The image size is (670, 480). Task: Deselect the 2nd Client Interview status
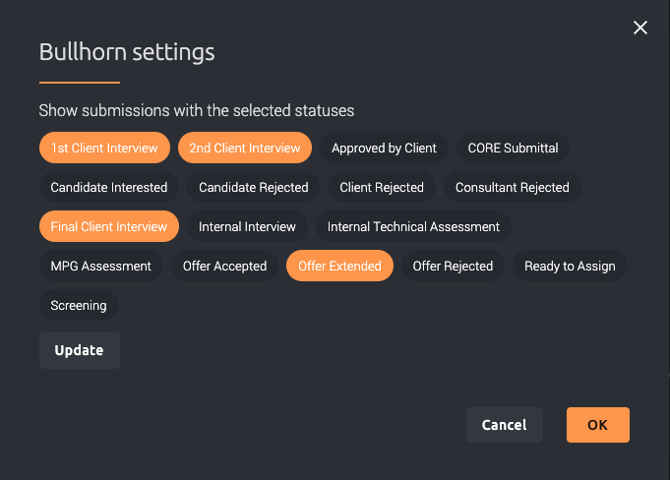(x=245, y=148)
